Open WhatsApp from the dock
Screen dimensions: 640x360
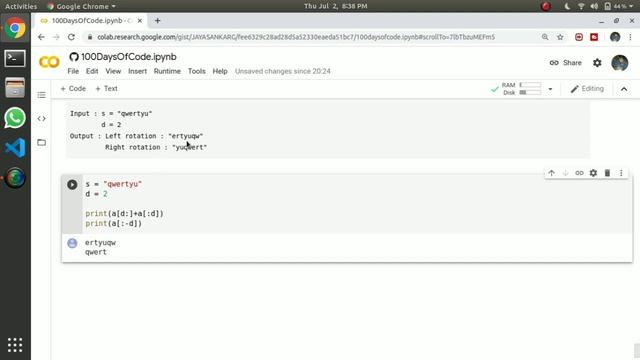(15, 118)
